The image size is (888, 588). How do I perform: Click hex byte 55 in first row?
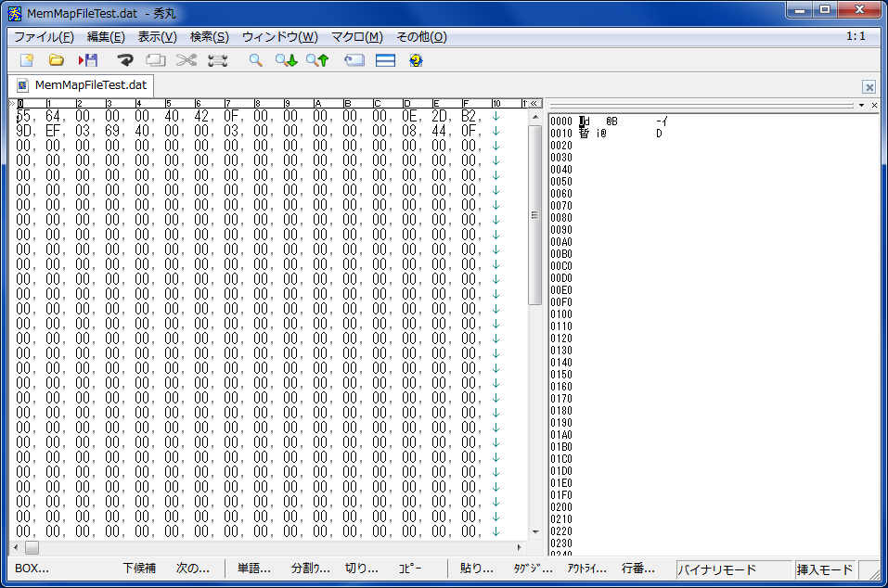click(x=23, y=117)
